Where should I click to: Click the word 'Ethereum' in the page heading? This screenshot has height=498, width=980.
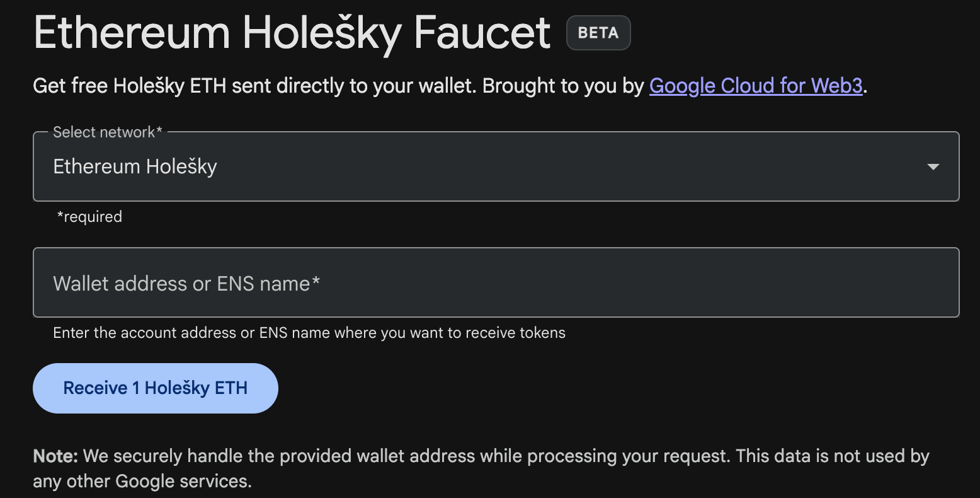(132, 33)
